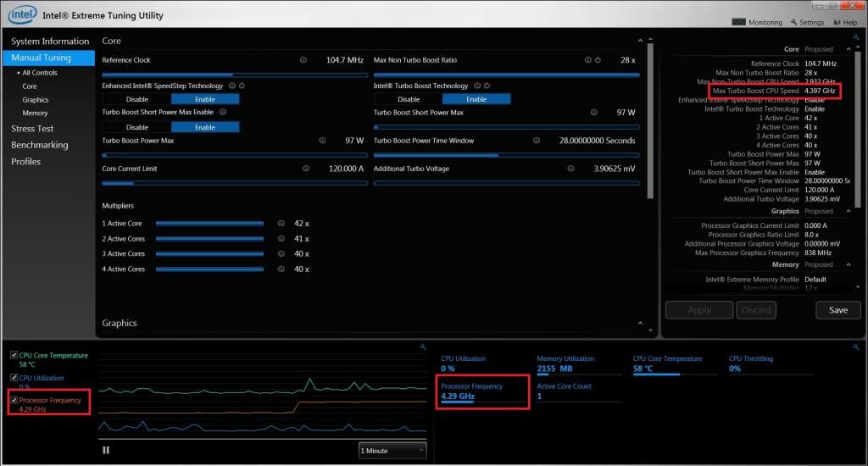
Task: Pause the monitoring graph
Action: pyautogui.click(x=106, y=450)
